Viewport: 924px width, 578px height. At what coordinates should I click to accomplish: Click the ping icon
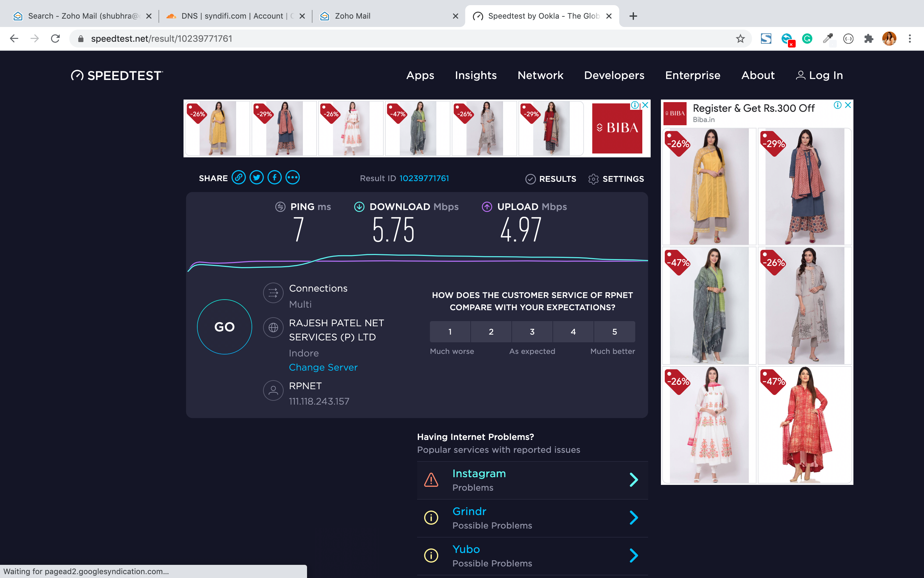pyautogui.click(x=280, y=207)
